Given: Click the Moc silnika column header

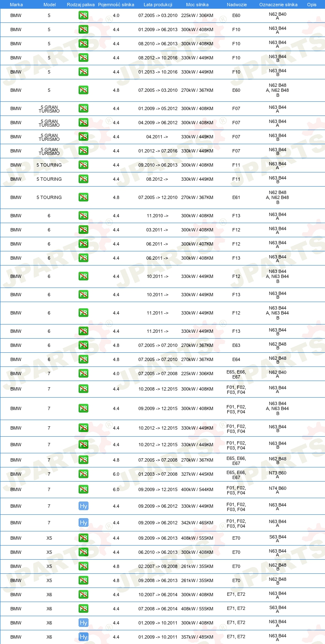Looking at the screenshot, I should coord(197,4).
